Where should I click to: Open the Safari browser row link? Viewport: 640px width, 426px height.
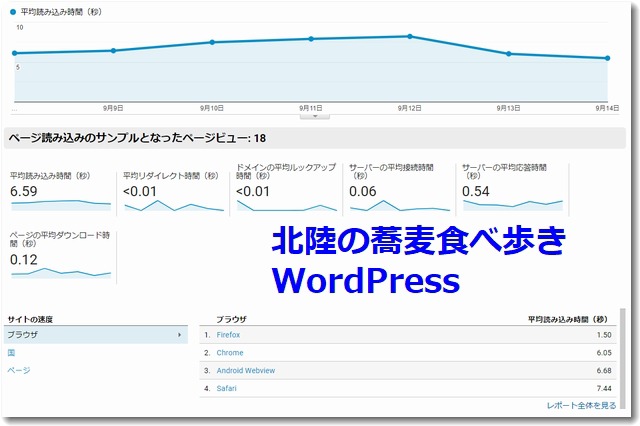tap(226, 388)
